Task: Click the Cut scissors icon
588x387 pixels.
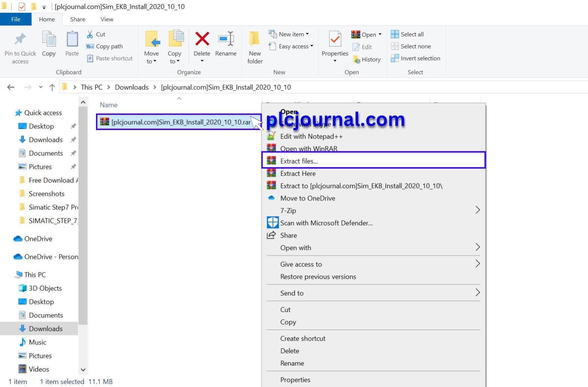Action: (90, 34)
